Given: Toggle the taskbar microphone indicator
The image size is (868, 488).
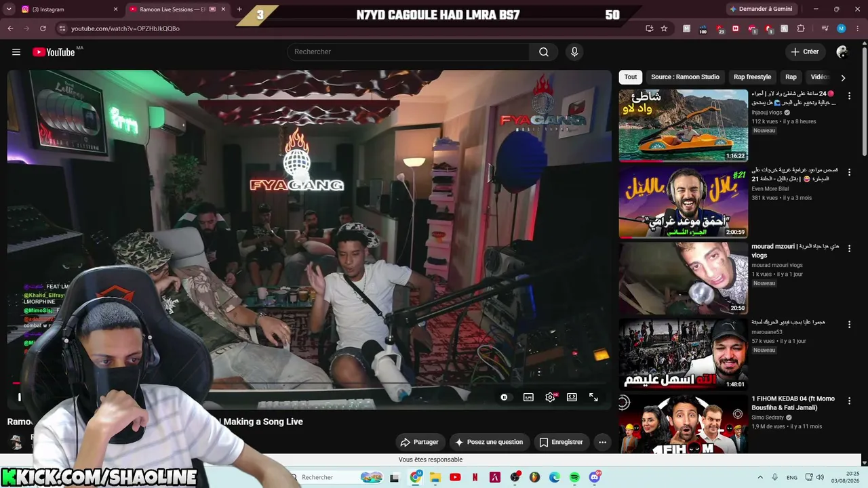Looking at the screenshot, I should 775,478.
